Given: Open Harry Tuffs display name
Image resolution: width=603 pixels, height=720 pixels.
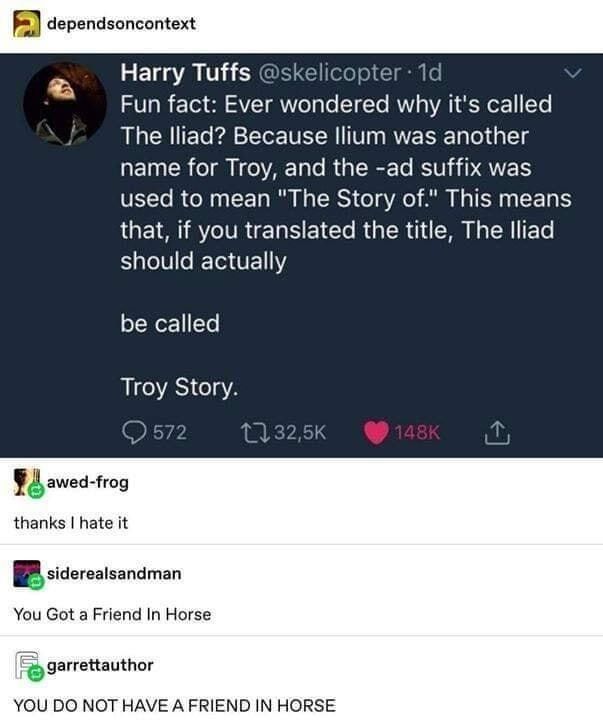Looking at the screenshot, I should [x=185, y=74].
